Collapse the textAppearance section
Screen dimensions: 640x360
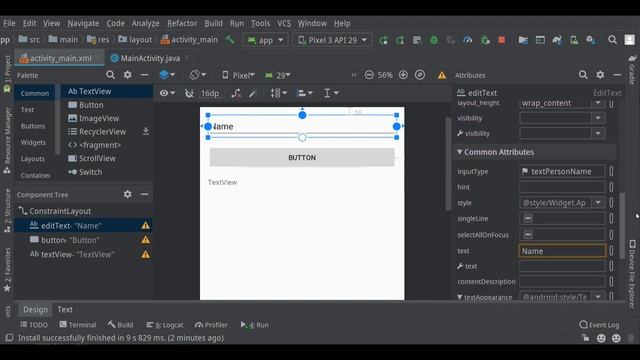click(460, 297)
